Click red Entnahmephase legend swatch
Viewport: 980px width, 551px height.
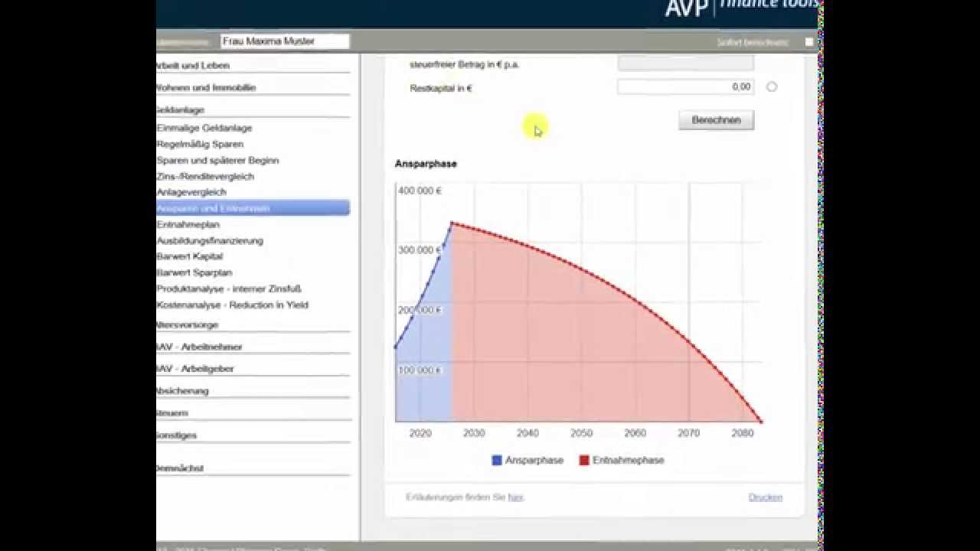(584, 461)
